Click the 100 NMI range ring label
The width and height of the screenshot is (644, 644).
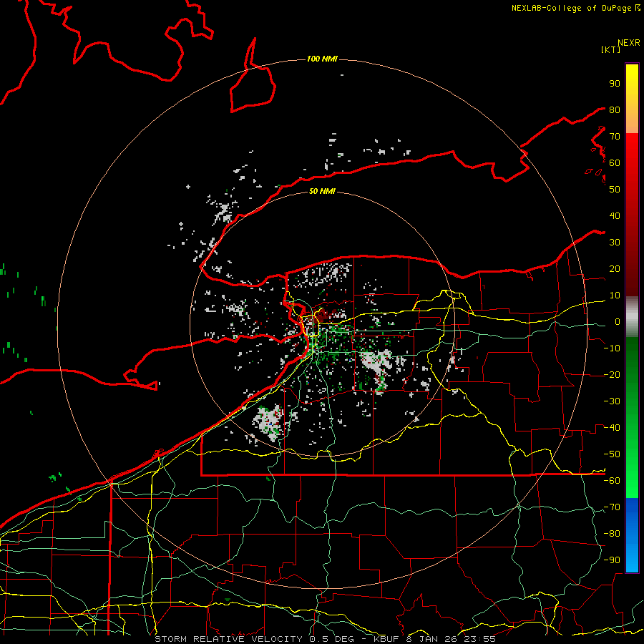[322, 59]
